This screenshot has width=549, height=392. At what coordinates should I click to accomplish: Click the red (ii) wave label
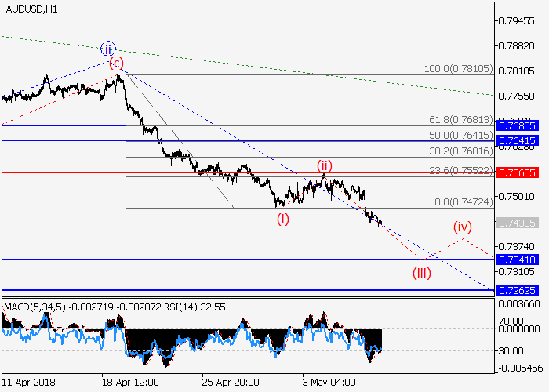click(325, 165)
